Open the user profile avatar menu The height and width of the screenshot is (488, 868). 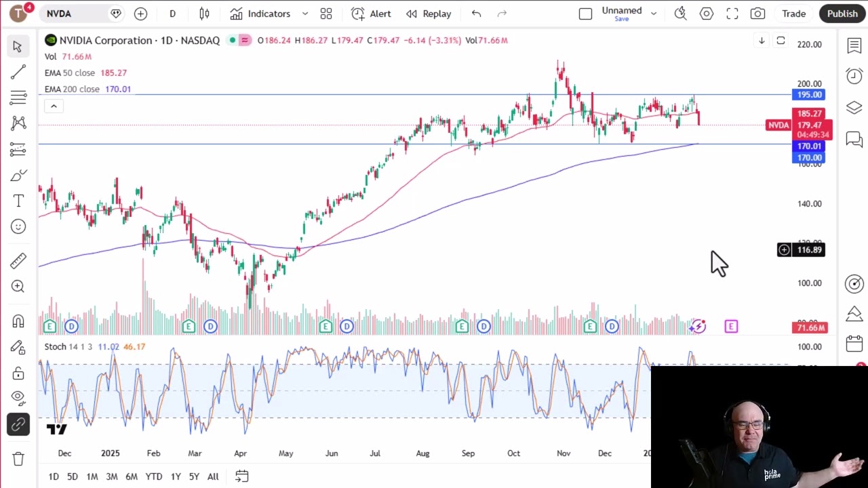point(18,14)
